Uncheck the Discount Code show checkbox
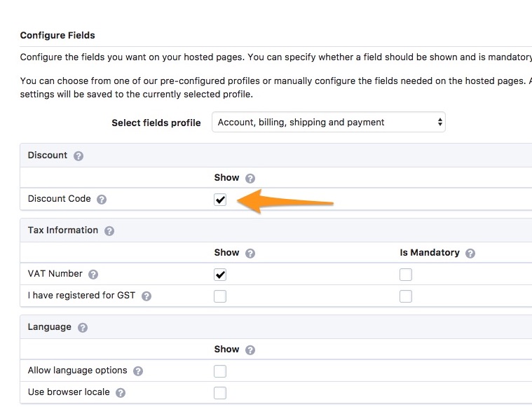This screenshot has height=407, width=532. [220, 200]
